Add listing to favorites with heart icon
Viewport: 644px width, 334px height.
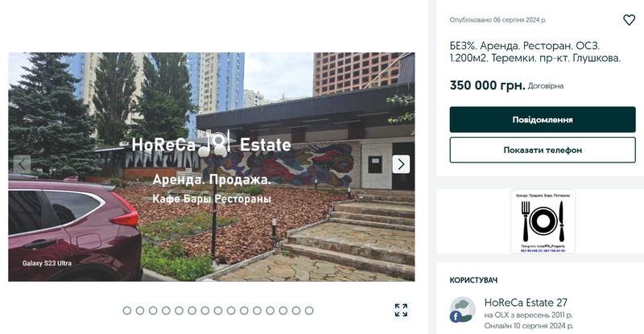[x=629, y=20]
